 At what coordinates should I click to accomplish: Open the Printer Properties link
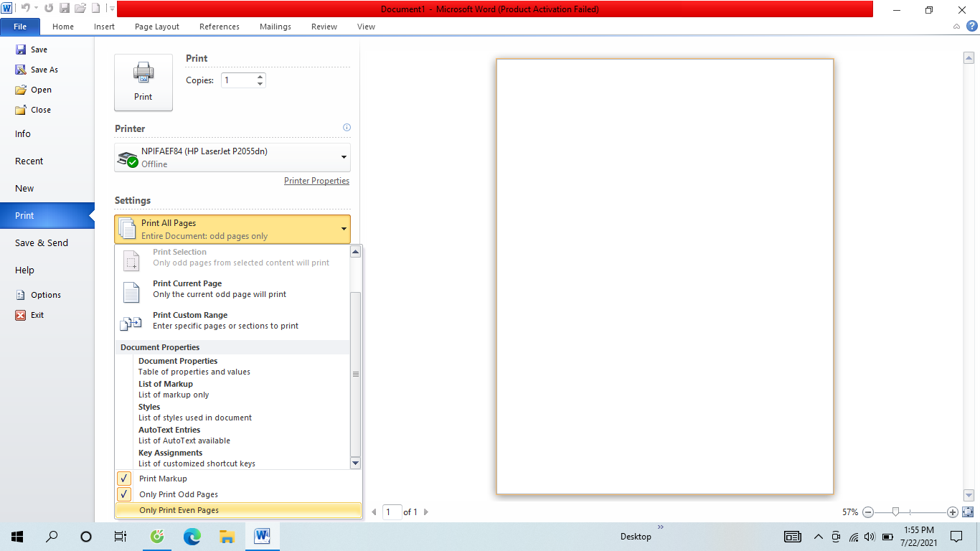click(316, 181)
